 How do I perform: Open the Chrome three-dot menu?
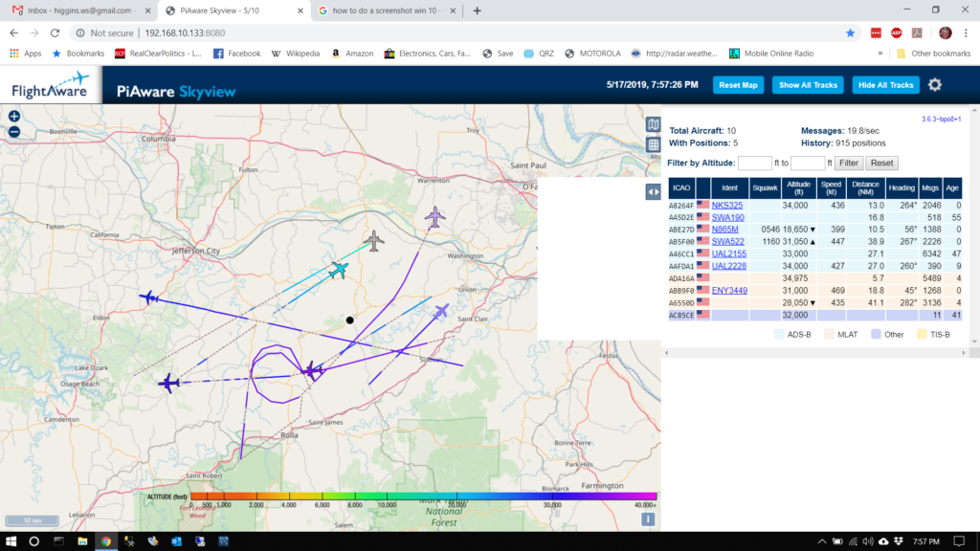pyautogui.click(x=967, y=33)
